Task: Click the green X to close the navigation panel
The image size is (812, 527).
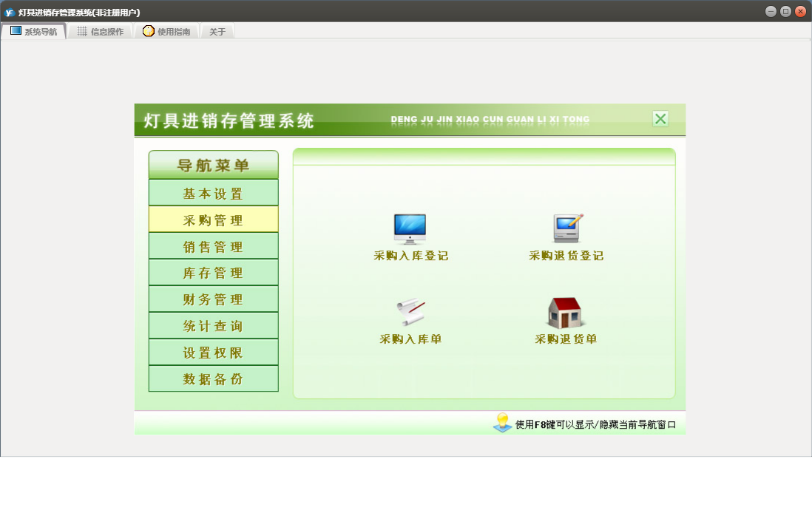Action: tap(660, 119)
